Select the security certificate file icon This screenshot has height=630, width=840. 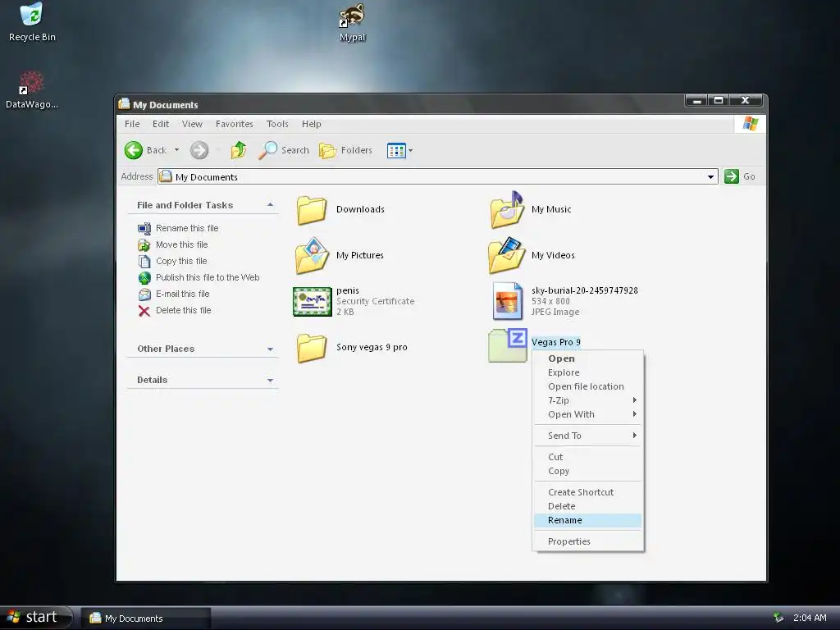click(x=313, y=302)
